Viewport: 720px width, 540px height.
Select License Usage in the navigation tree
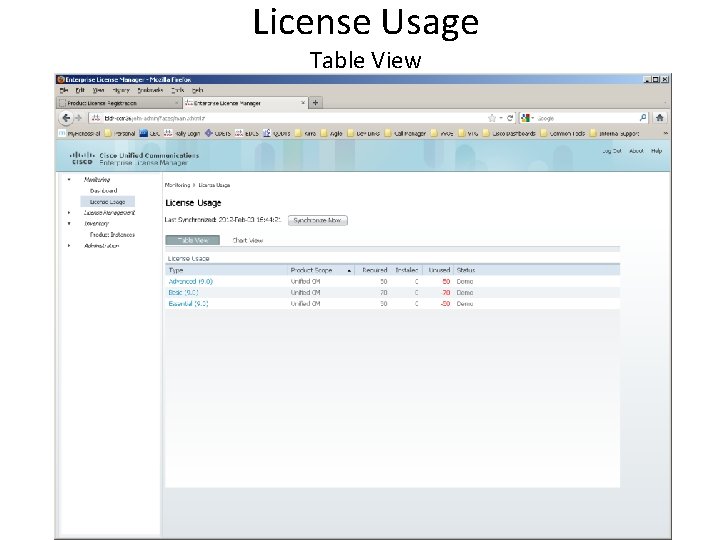(107, 202)
